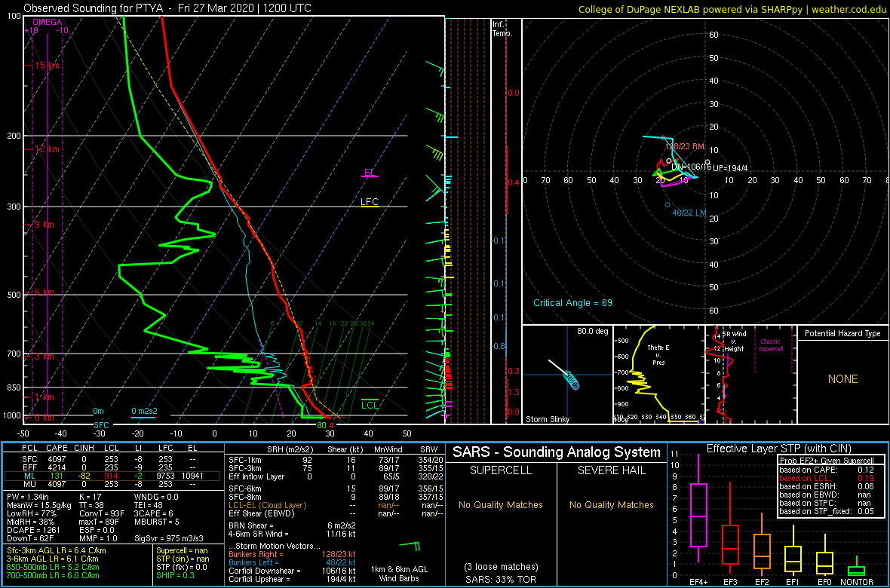Screen dimensions: 890x588
Task: Click the EF4+ box plot axis label
Action: pyautogui.click(x=698, y=583)
